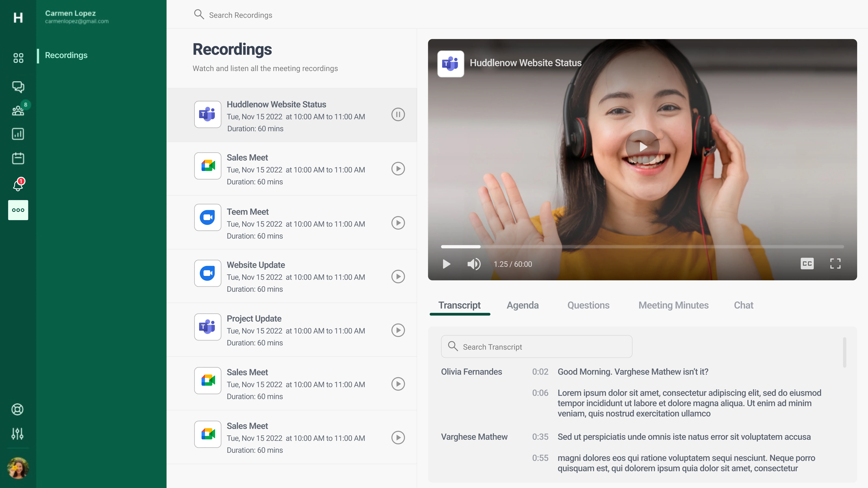Open the calendar icon in sidebar
This screenshot has width=868, height=488.
[x=18, y=158]
